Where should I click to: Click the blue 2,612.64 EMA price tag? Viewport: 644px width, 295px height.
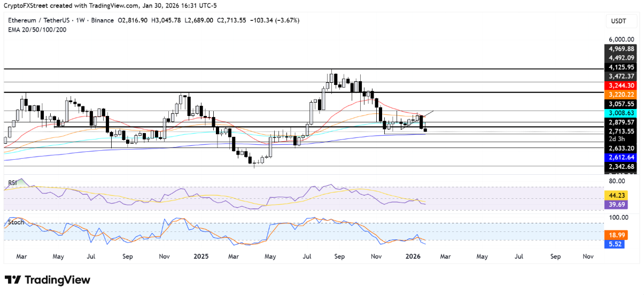click(620, 158)
